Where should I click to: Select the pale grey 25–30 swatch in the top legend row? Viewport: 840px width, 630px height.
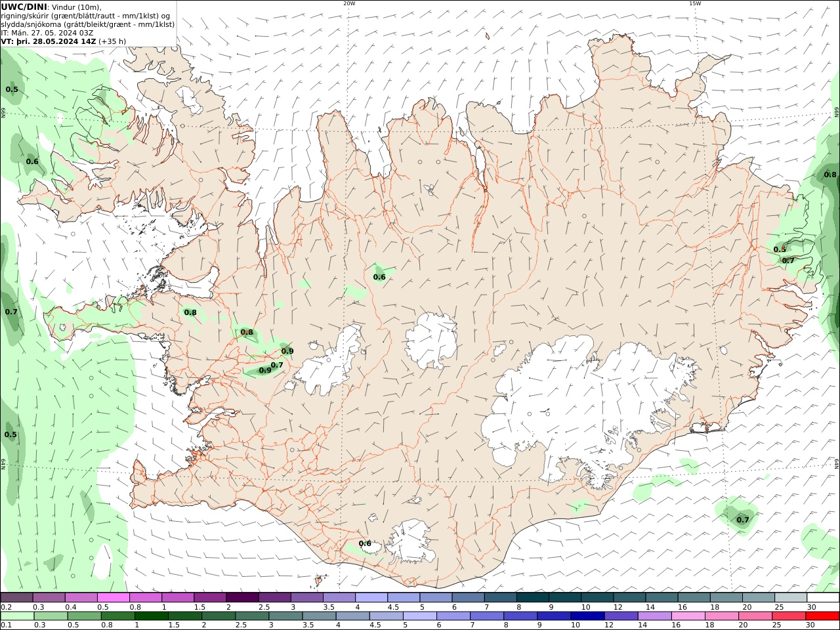(790, 597)
